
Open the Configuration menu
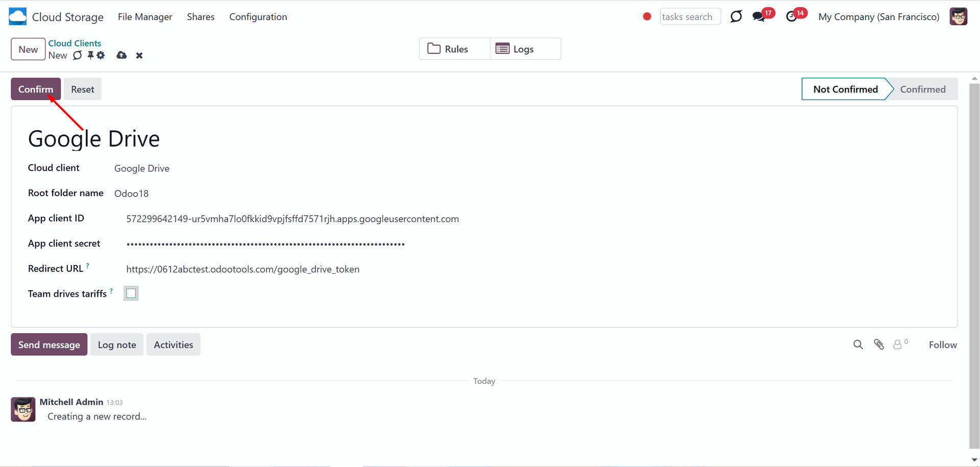(258, 17)
